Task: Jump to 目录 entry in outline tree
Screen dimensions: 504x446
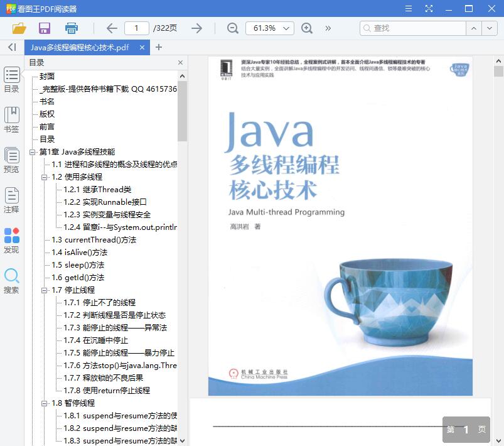Action: click(x=47, y=139)
